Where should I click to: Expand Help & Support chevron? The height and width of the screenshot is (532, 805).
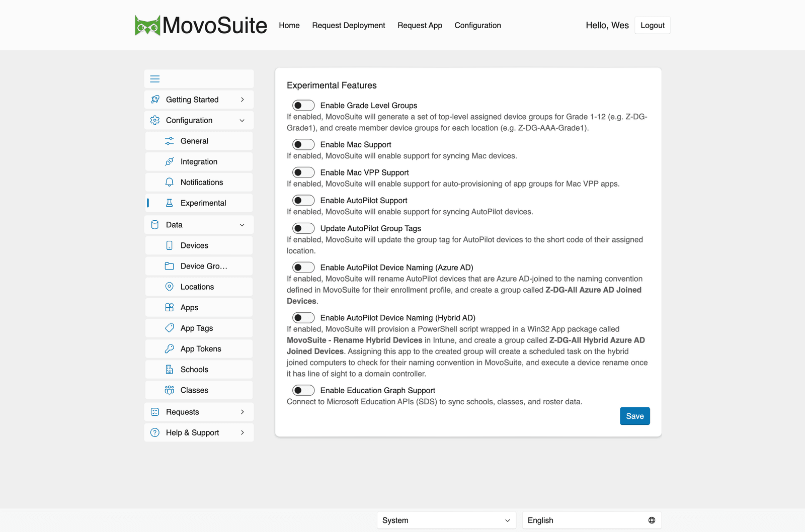pyautogui.click(x=243, y=432)
